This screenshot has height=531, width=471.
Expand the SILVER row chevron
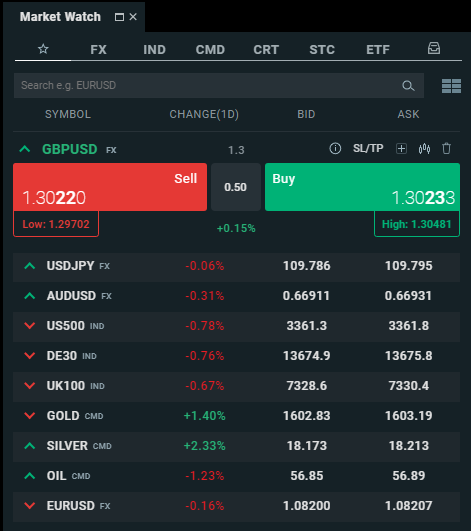[30, 446]
